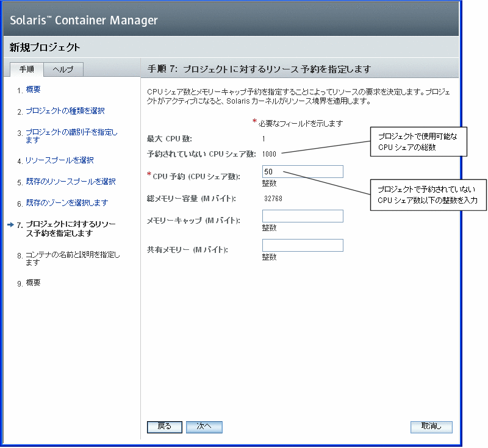Click step 9 概要 text
The width and height of the screenshot is (488, 448).
tap(33, 283)
